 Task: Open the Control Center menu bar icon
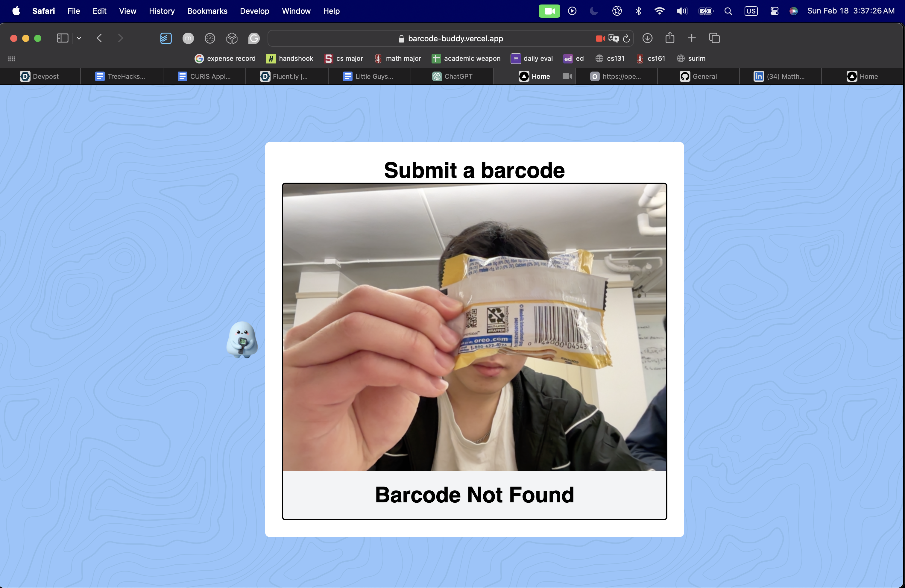774,11
